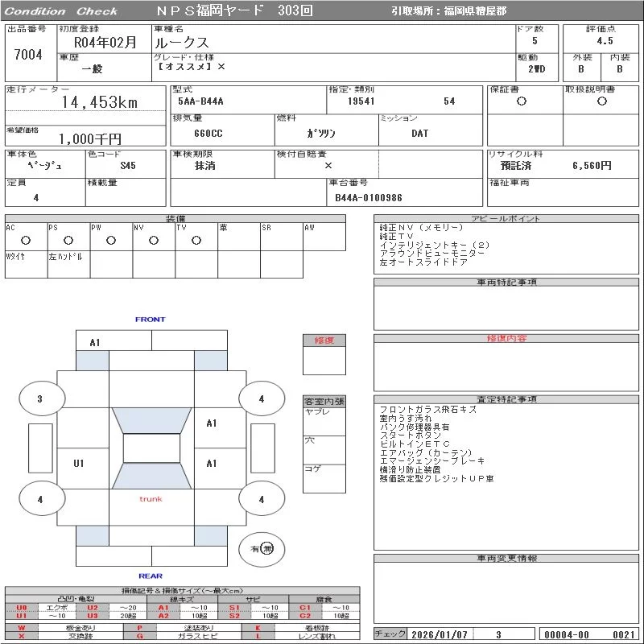The image size is (644, 644).
Task: Toggle the AC equipment circle
Action: [x=25, y=240]
